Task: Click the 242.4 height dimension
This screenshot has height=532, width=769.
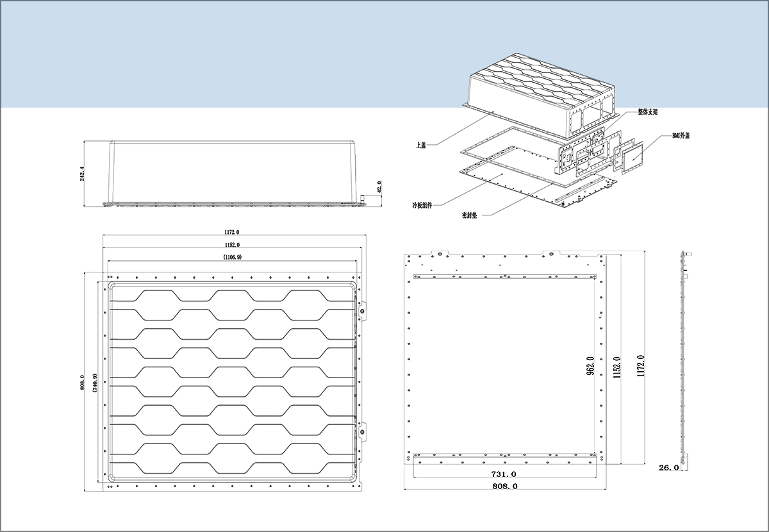Action: [x=83, y=174]
